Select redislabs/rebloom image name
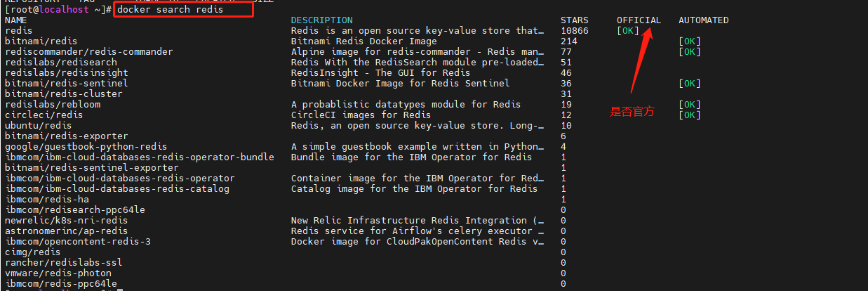Image resolution: width=868 pixels, height=291 pixels. pos(53,105)
